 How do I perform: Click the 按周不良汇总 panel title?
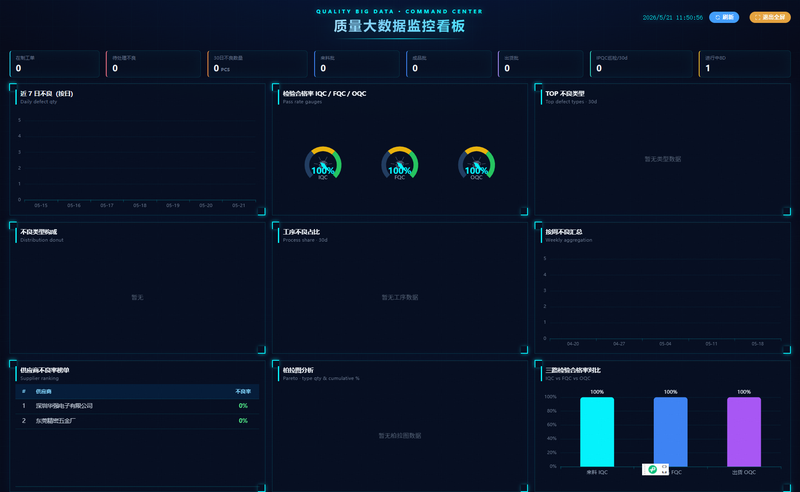(x=564, y=232)
